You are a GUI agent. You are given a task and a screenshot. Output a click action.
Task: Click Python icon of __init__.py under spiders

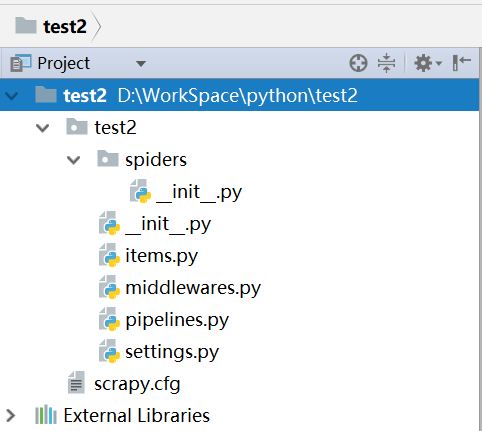[140, 191]
